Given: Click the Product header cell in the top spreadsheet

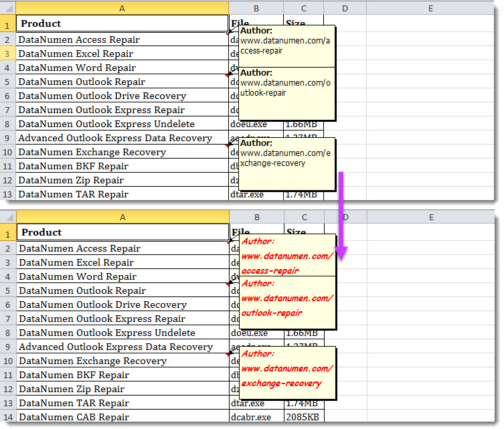Looking at the screenshot, I should tap(122, 23).
